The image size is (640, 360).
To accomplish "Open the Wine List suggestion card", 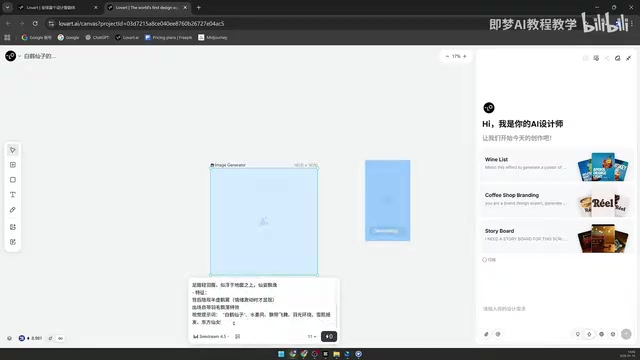I will pyautogui.click(x=556, y=165).
